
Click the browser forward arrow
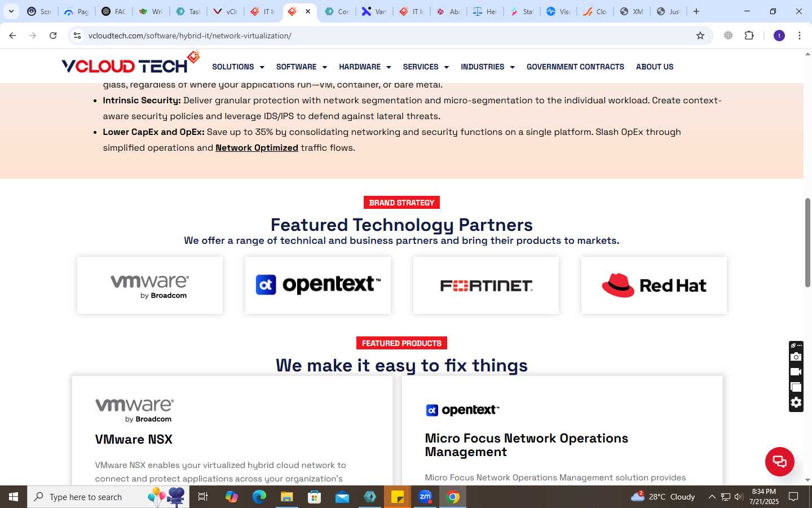click(33, 36)
